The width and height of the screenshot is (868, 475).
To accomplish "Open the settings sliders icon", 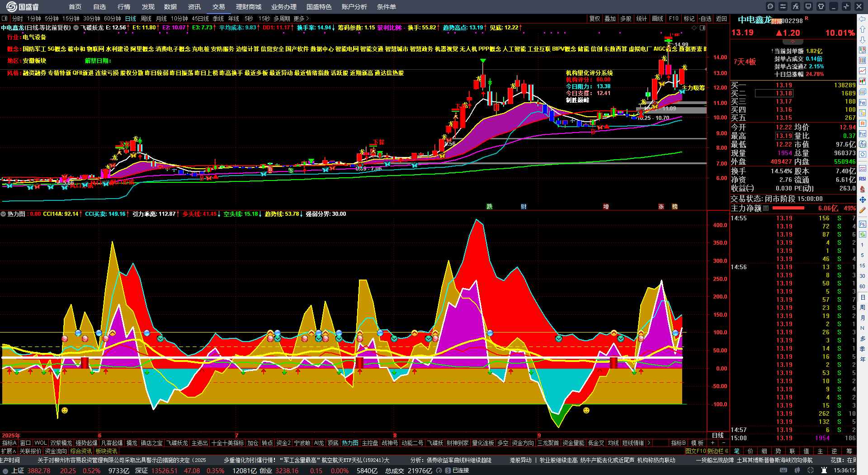I will tap(783, 6).
